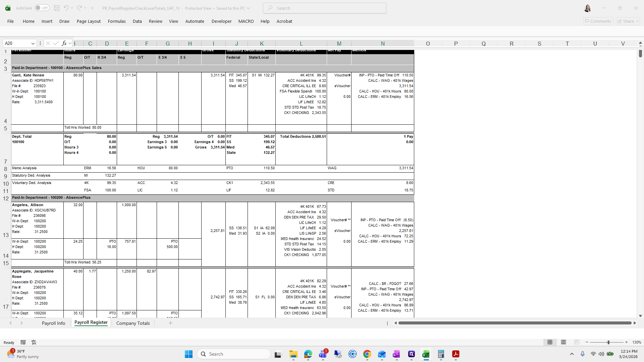Click the Search box in title bar
Image resolution: width=644 pixels, height=362 pixels.
click(324, 8)
